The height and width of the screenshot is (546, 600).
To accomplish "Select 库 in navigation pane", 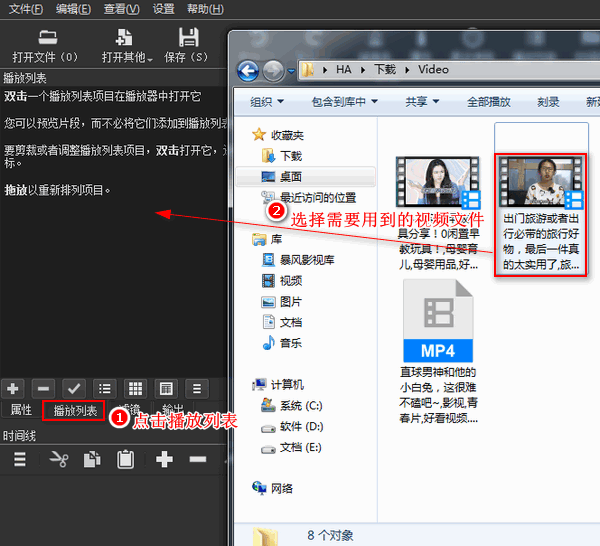I will [x=267, y=240].
